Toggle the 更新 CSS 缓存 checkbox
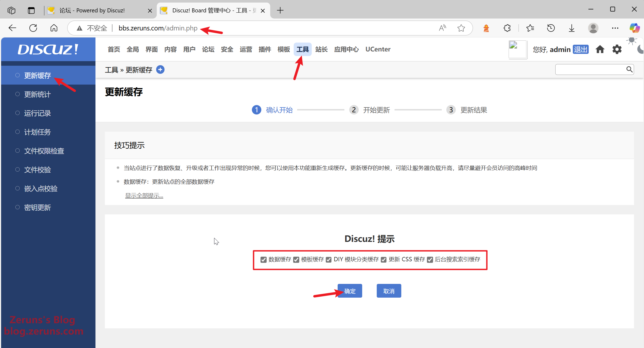This screenshot has width=644, height=348. tap(383, 260)
